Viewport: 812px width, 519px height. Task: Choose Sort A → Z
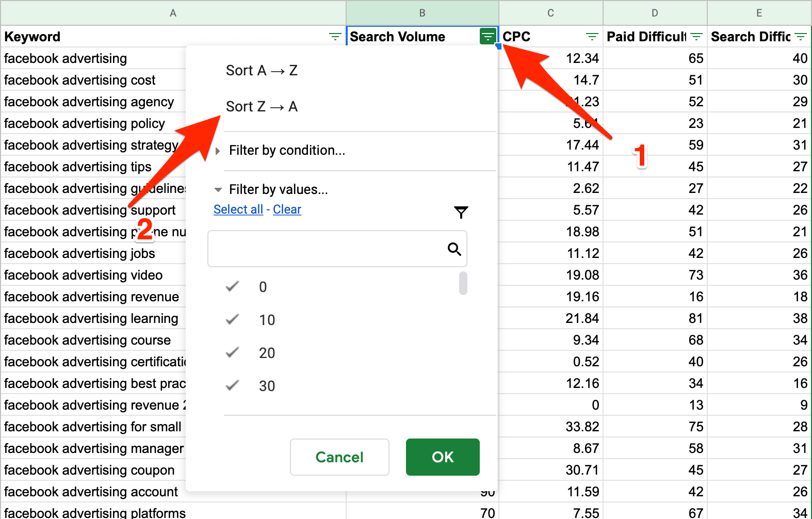point(262,70)
